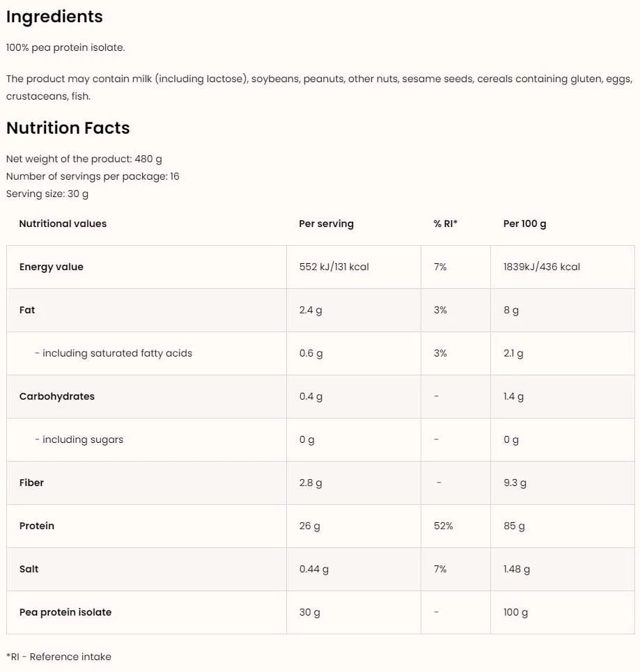Click the "% RI*" column header
The image size is (640, 672).
point(445,224)
